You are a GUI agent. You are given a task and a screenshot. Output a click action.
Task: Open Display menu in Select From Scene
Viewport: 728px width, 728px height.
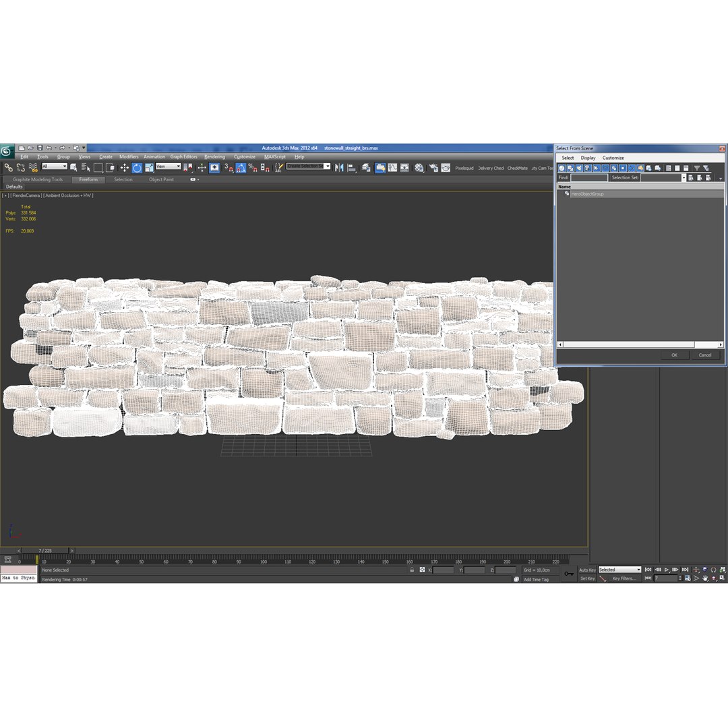coord(588,158)
